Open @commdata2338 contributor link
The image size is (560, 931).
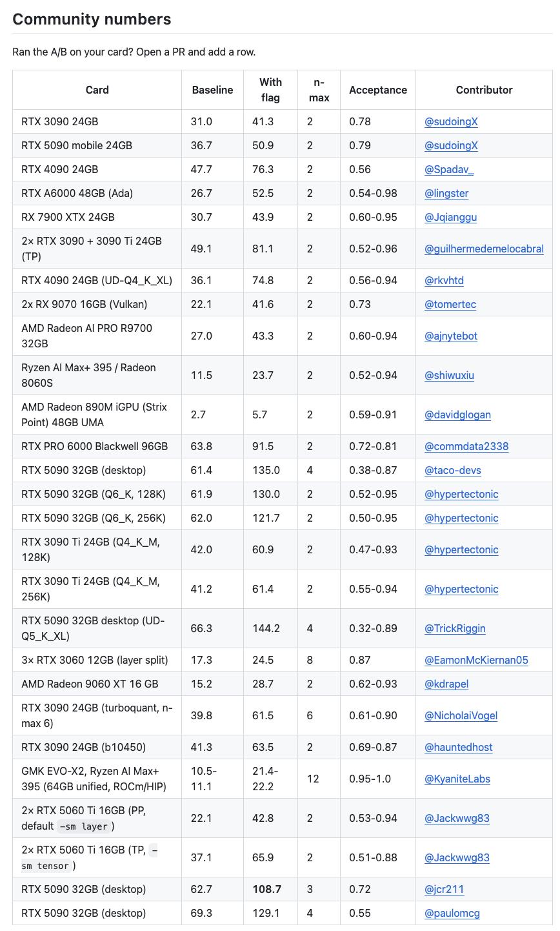point(466,446)
